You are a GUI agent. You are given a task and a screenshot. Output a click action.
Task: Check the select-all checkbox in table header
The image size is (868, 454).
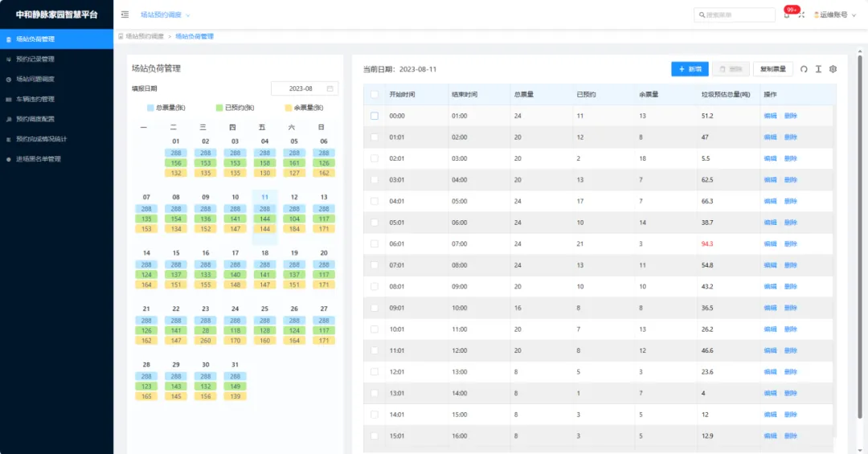[x=375, y=94]
